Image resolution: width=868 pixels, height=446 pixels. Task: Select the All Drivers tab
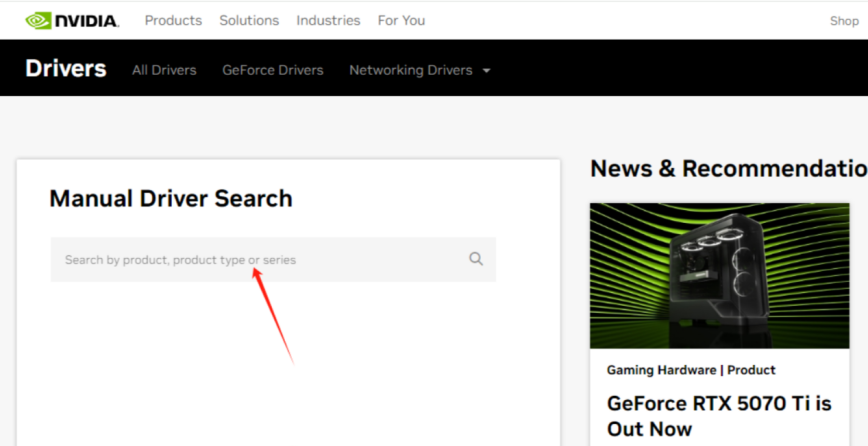click(x=164, y=70)
